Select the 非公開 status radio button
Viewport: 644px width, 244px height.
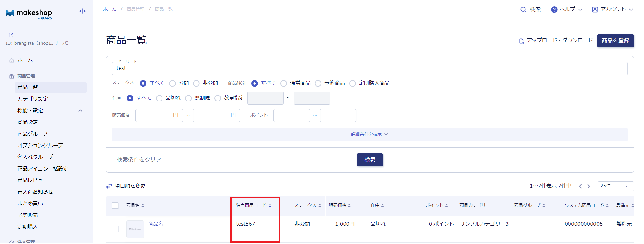coord(196,83)
